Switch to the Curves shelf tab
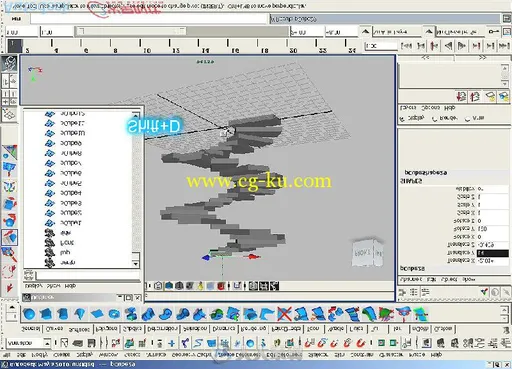 pos(54,329)
